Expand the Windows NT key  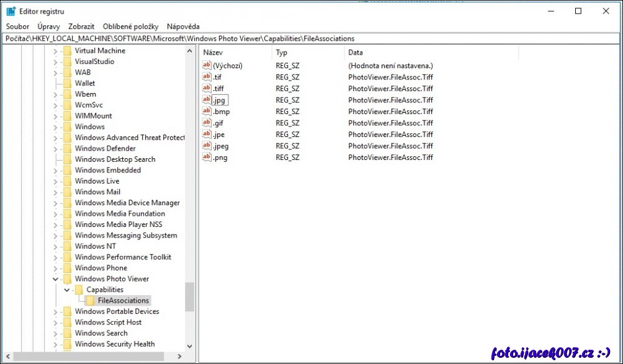(55, 247)
